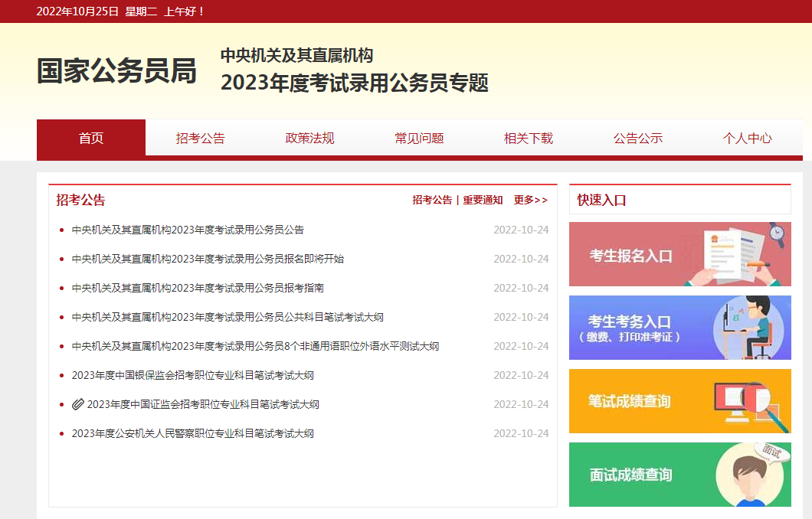
Task: Open the 8个非通用语职位外语水平测试大纲 article
Action: pos(255,346)
